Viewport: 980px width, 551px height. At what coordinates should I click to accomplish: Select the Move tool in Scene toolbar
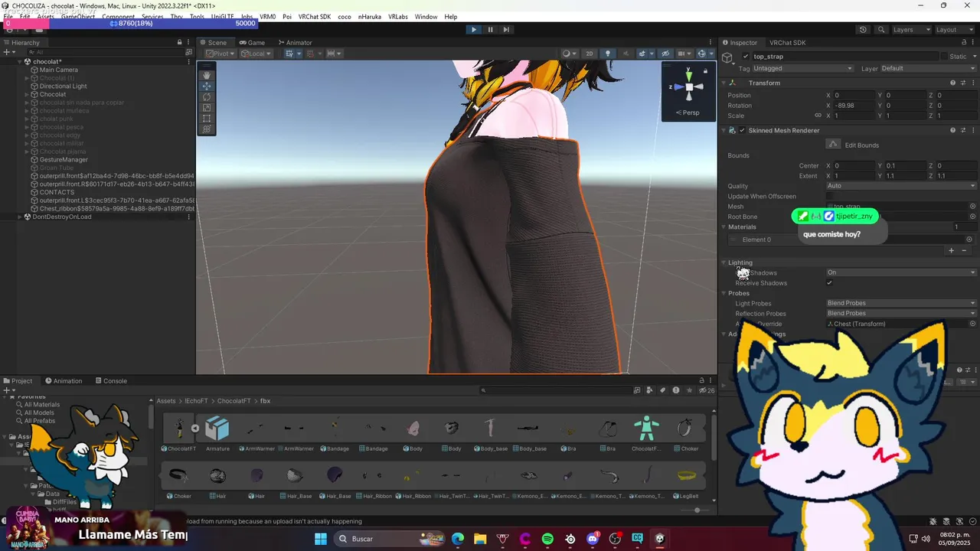tap(207, 86)
